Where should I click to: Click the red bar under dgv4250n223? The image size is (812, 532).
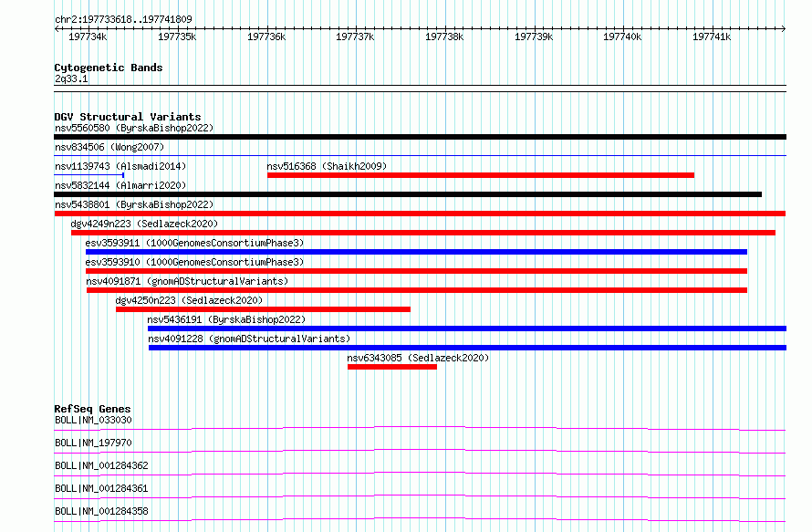coord(263,309)
